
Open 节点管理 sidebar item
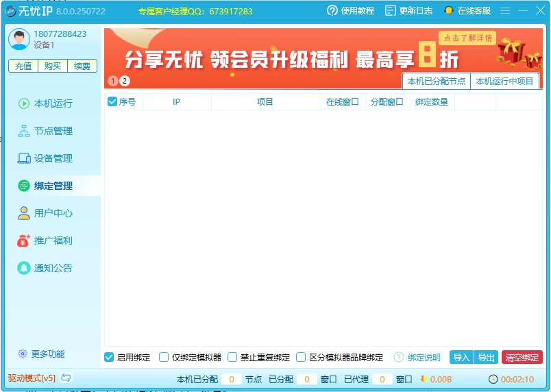(46, 131)
